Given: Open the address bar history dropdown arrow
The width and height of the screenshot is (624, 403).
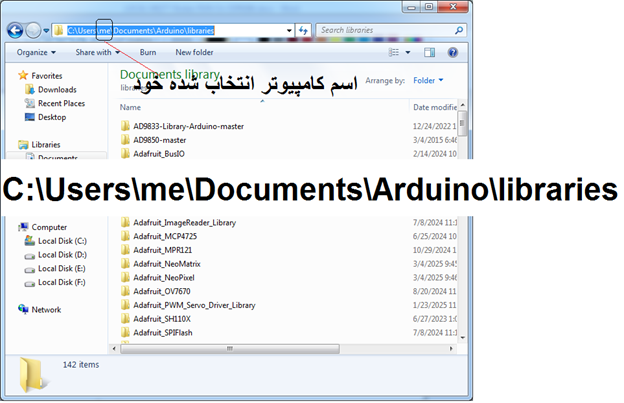Looking at the screenshot, I should point(289,30).
